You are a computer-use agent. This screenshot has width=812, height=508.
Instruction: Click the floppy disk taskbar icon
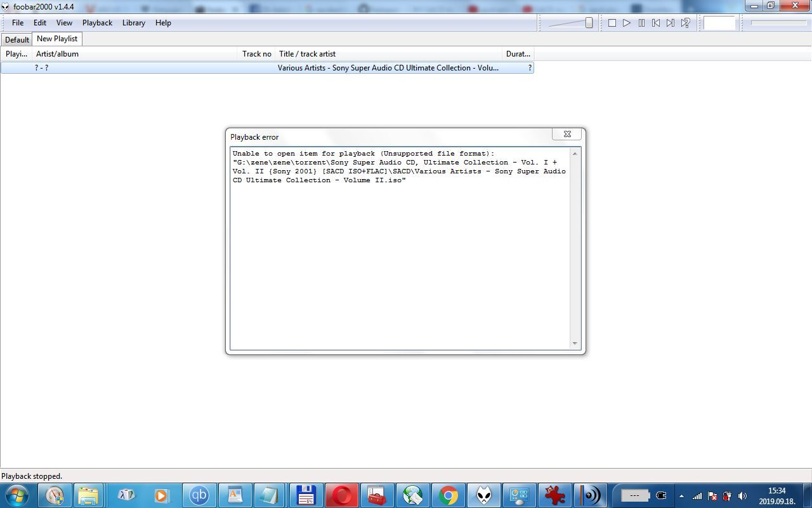[x=306, y=495]
